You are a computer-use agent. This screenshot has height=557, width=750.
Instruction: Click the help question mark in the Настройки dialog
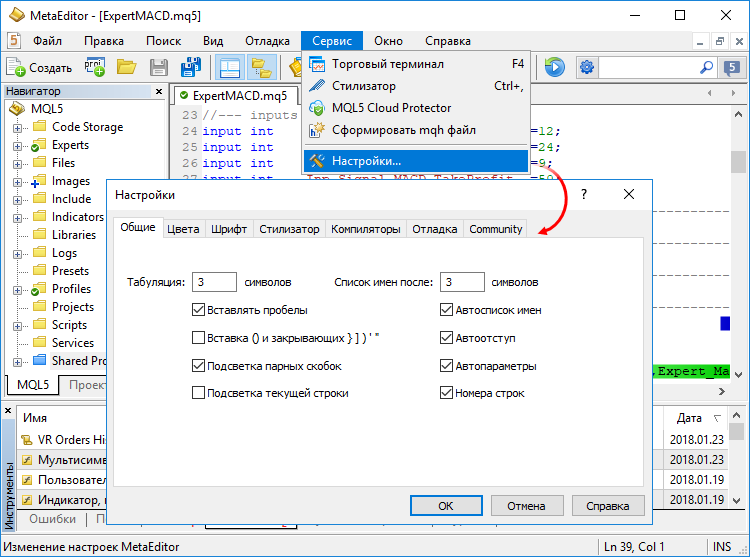coord(584,194)
